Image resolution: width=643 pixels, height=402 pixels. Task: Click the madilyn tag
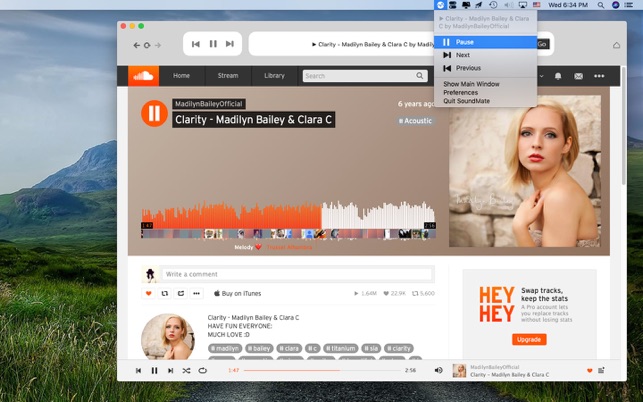point(225,348)
